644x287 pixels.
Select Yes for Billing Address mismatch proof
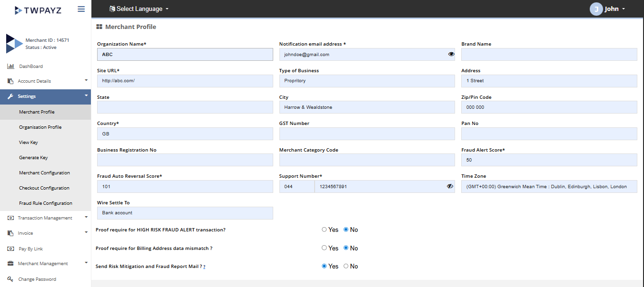pyautogui.click(x=324, y=248)
